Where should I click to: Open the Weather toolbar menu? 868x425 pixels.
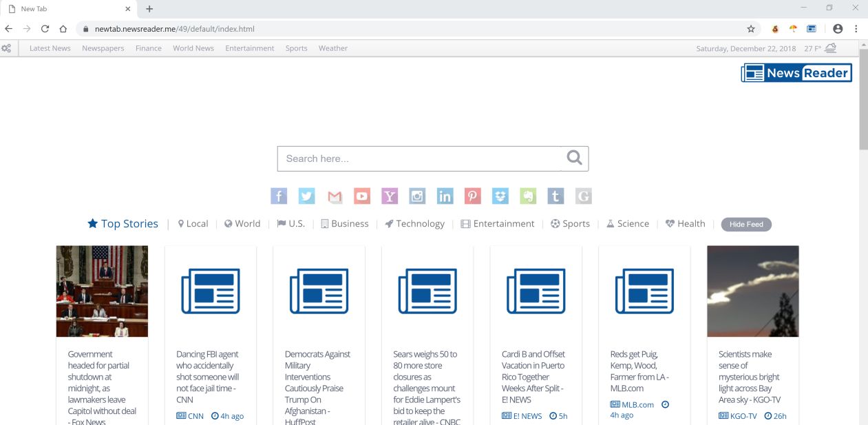point(333,48)
